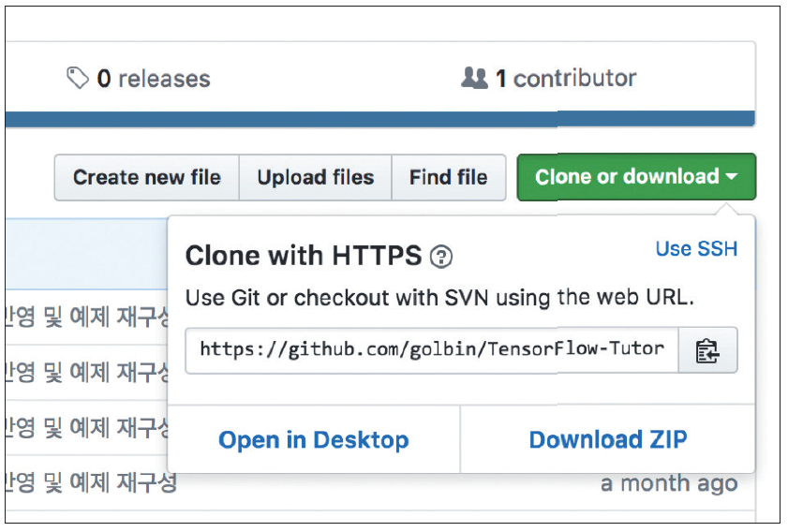Click Download ZIP
Image resolution: width=788 pixels, height=532 pixels.
(608, 439)
